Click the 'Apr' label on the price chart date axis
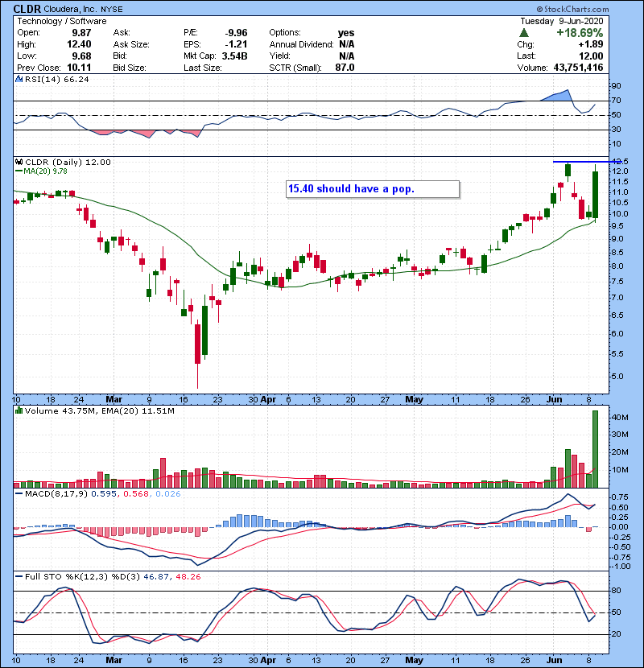The image size is (644, 668). (x=268, y=400)
